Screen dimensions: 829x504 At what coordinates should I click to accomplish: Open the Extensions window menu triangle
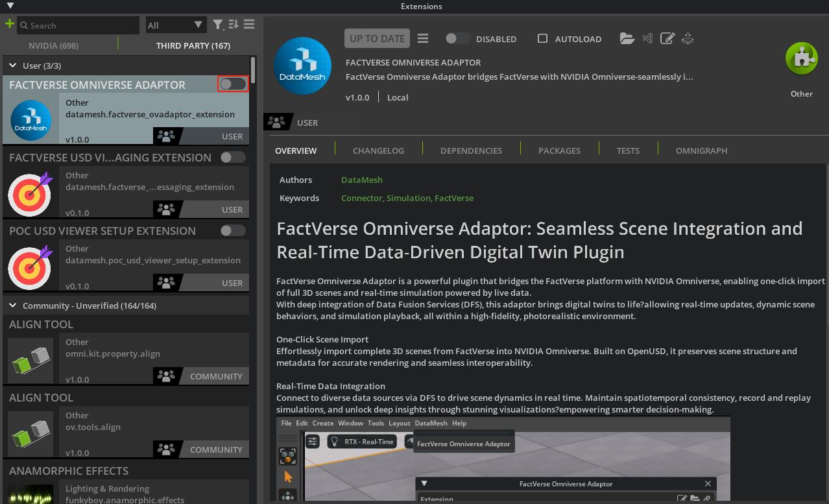pos(10,6)
